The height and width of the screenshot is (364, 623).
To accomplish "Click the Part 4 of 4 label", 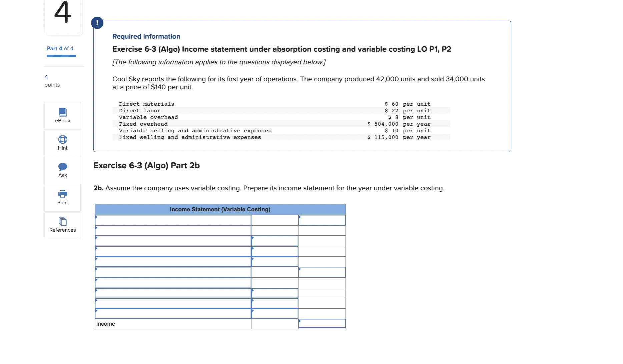I will coord(60,48).
